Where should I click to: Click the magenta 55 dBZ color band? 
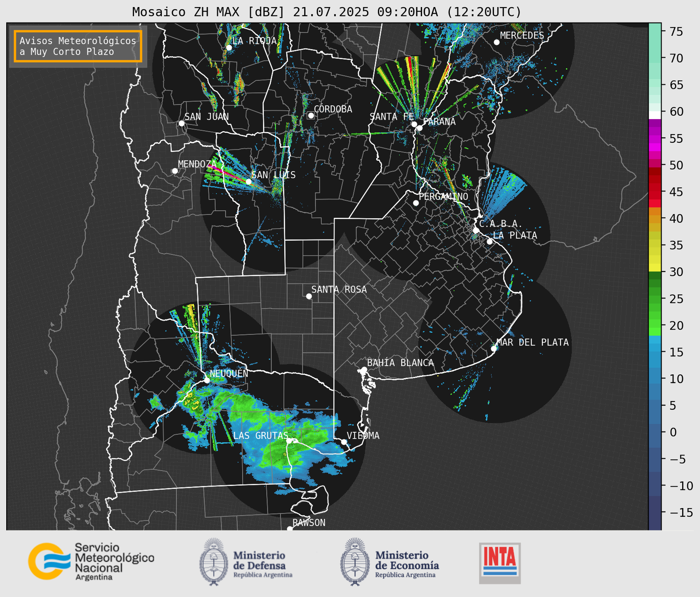655,139
